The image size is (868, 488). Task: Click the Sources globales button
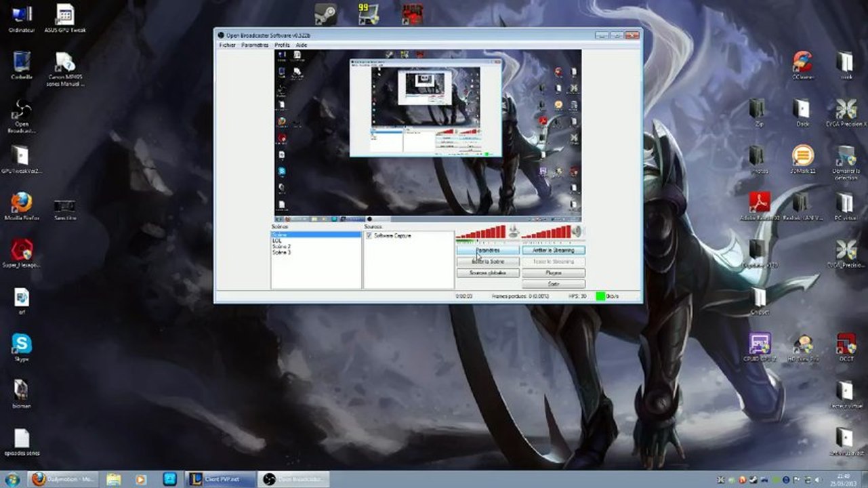(488, 273)
